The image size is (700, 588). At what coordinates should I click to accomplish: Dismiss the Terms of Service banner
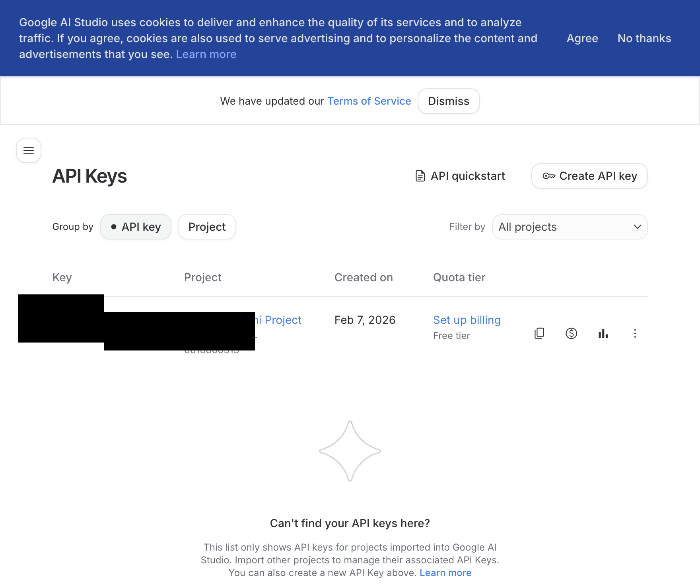point(449,101)
